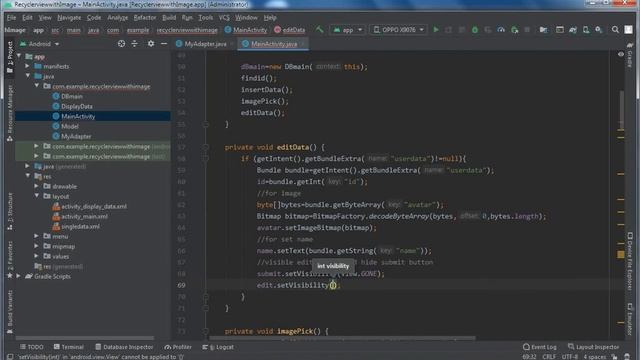640x360 pixels.
Task: Open the Database Inspector tool window
Action: [x=124, y=347]
